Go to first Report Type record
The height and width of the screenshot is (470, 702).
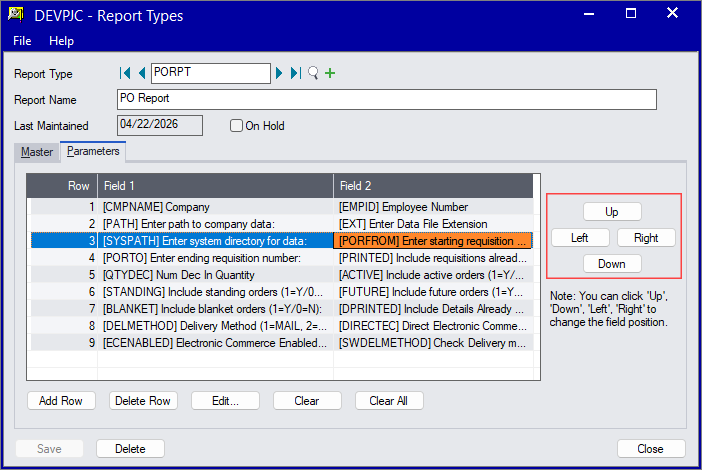[x=125, y=73]
